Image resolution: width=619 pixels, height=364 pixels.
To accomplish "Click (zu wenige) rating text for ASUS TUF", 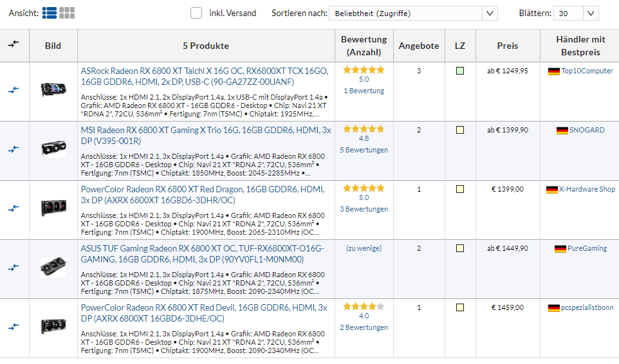I will (x=364, y=248).
